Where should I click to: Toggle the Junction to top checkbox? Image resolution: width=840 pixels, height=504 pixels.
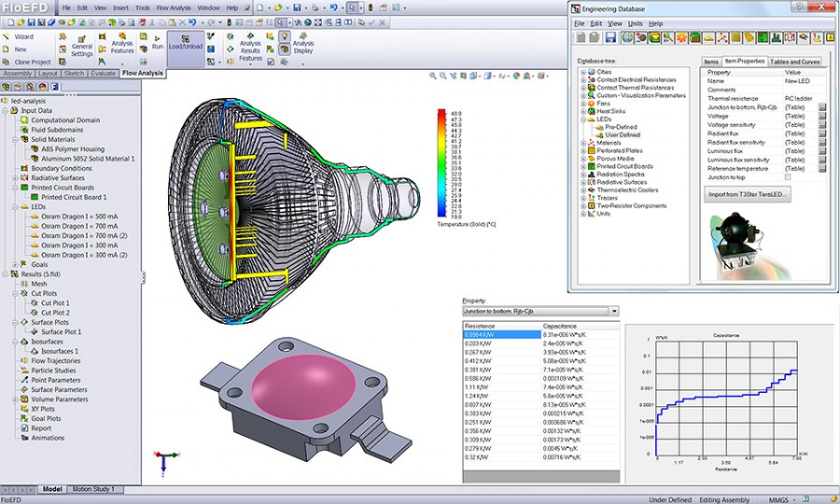pyautogui.click(x=788, y=177)
